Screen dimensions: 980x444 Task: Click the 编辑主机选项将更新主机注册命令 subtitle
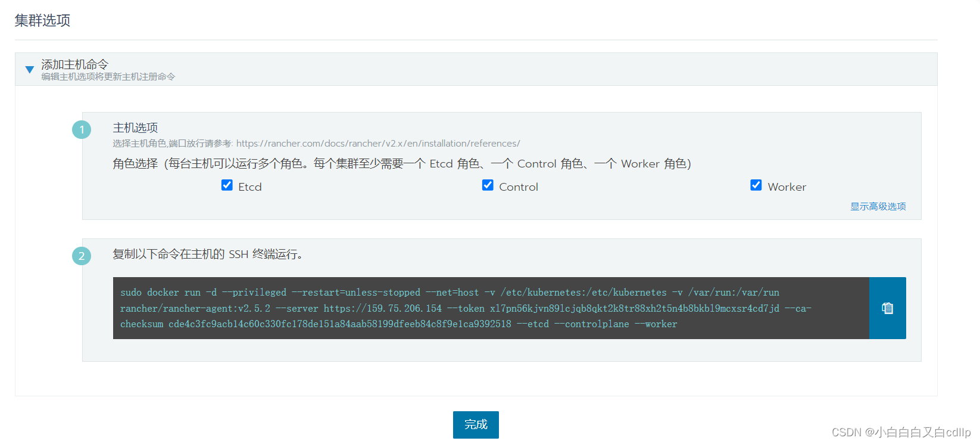(x=108, y=77)
